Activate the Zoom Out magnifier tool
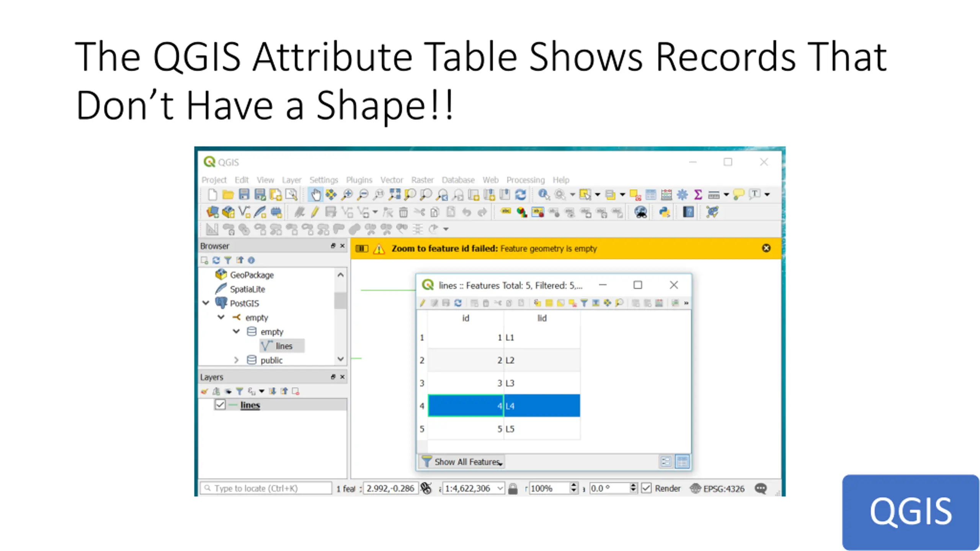The width and height of the screenshot is (980, 551). 363,195
